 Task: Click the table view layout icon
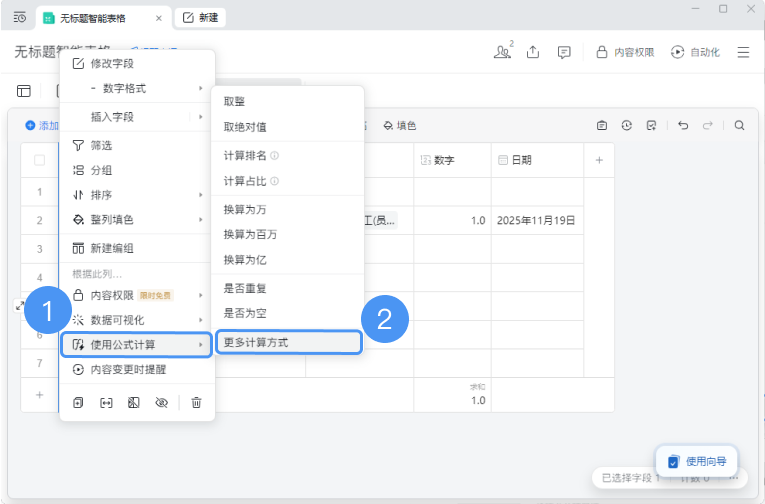(x=23, y=91)
